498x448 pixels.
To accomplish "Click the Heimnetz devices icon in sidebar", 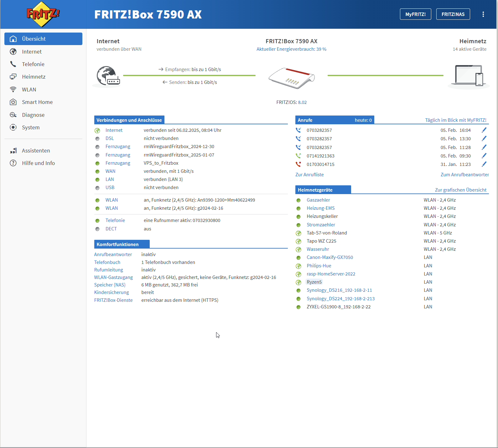I will [13, 77].
